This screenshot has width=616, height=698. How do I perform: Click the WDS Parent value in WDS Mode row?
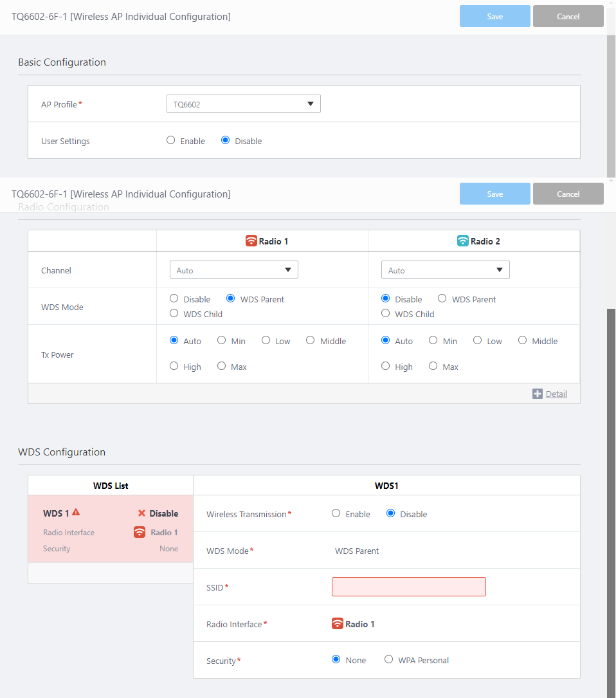point(356,551)
